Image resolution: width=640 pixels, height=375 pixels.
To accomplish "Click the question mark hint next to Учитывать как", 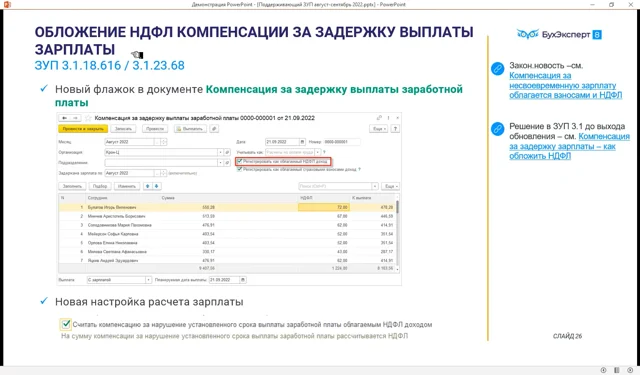I will coord(324,152).
